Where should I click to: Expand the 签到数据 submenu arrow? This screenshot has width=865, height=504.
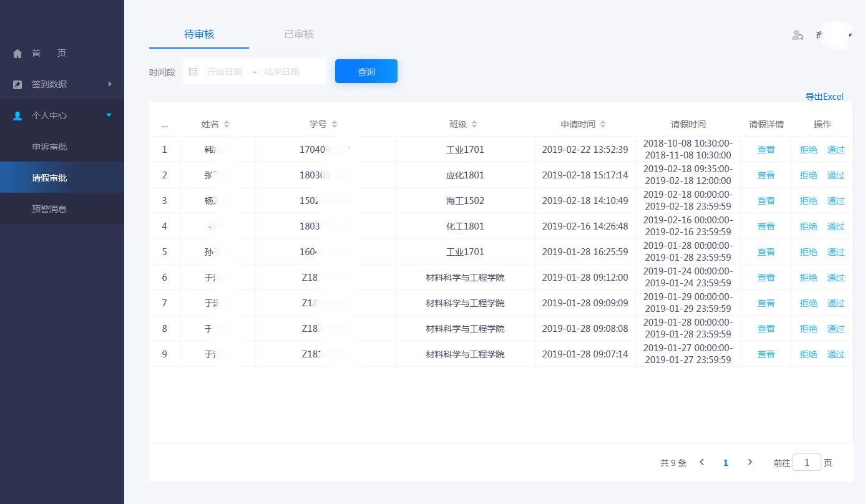click(110, 84)
